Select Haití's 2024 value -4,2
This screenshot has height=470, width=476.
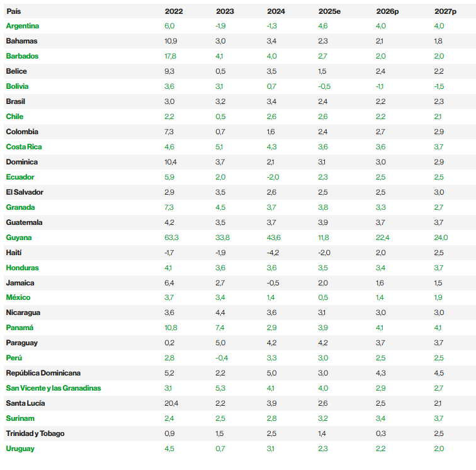(x=273, y=253)
